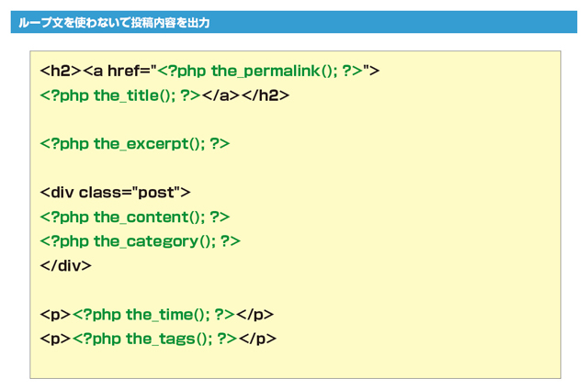Click the blue header title text
588x390 pixels.
114,22
